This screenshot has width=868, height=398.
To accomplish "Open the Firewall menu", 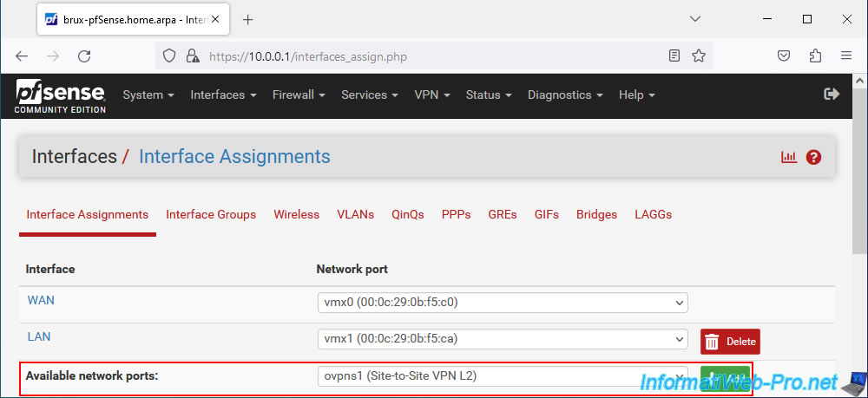I will pyautogui.click(x=299, y=95).
